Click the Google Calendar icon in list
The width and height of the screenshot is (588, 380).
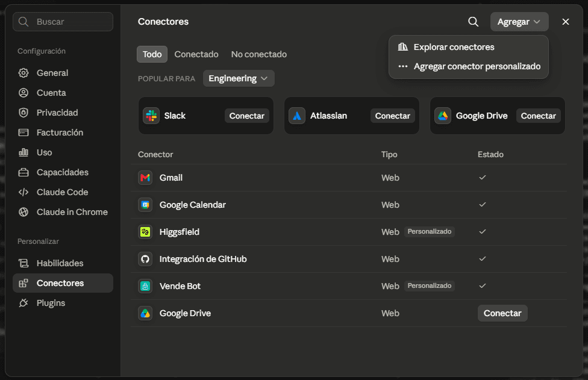point(145,205)
